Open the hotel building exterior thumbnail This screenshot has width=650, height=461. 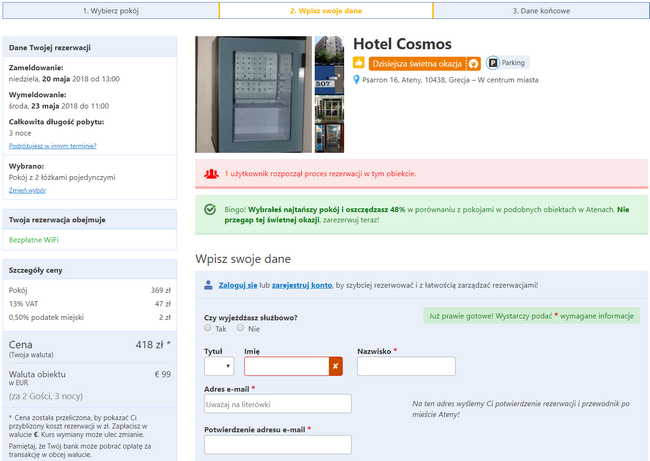pyautogui.click(x=329, y=50)
